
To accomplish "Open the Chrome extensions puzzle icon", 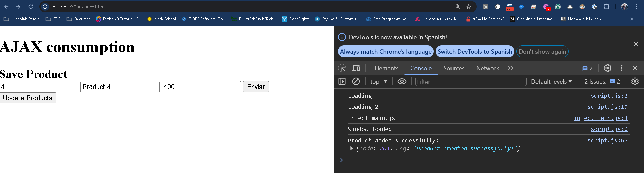I will (606, 7).
